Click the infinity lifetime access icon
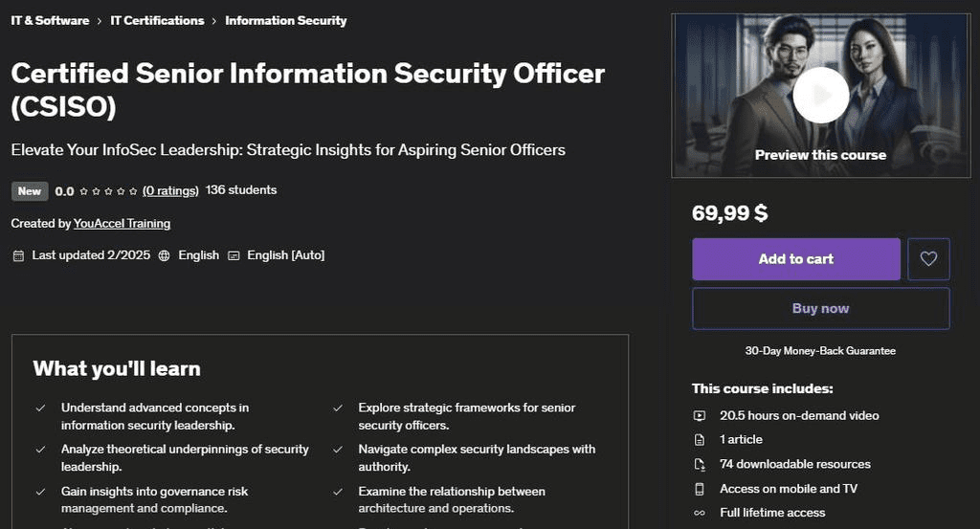 700,513
